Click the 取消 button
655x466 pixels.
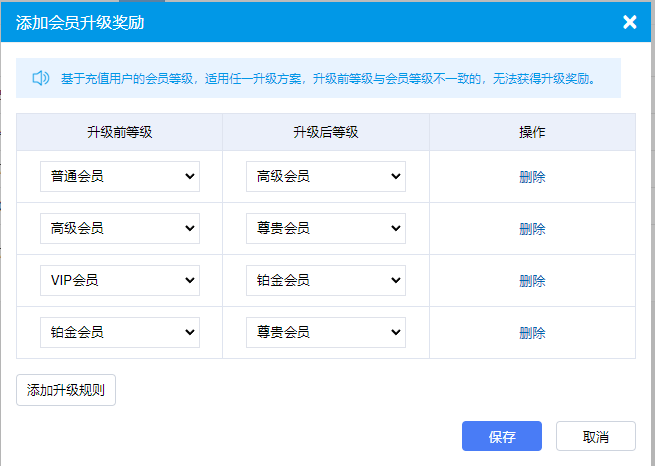click(x=596, y=436)
